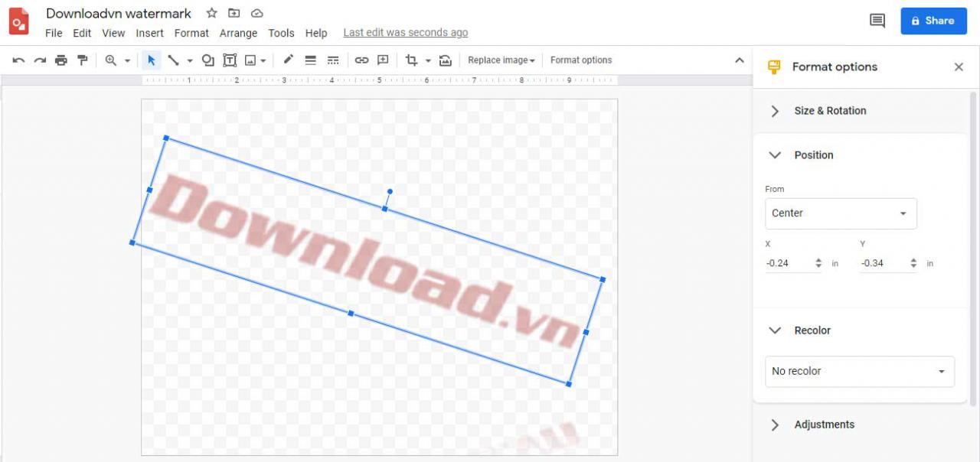Click the Y position value field
This screenshot has width=980, height=462.
(884, 263)
